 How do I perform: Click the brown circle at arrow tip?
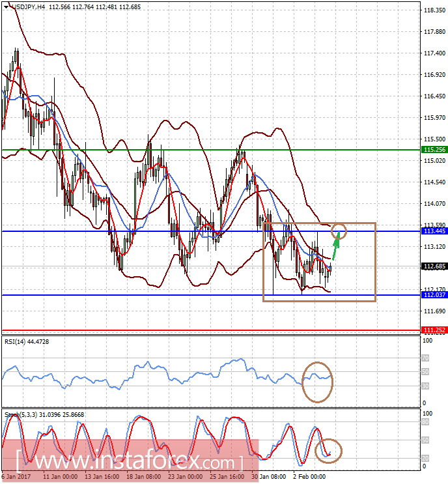(x=339, y=230)
